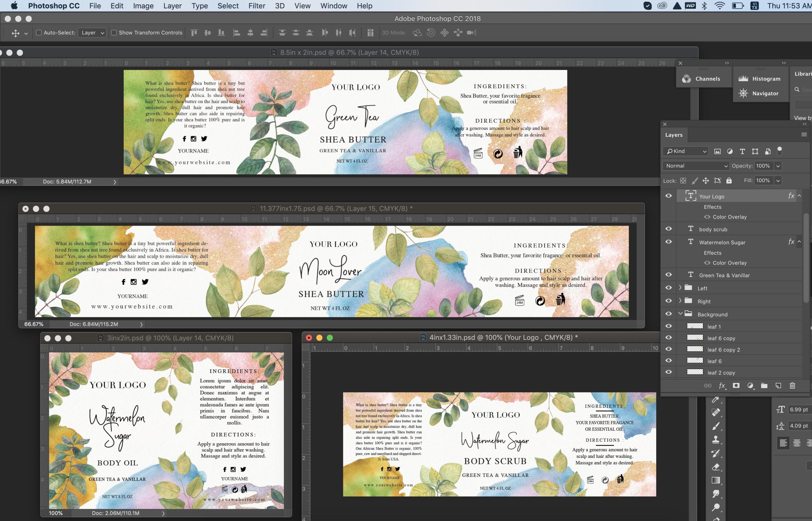This screenshot has height=521, width=812.
Task: Hide the Watermelon Sugar layer
Action: 669,242
